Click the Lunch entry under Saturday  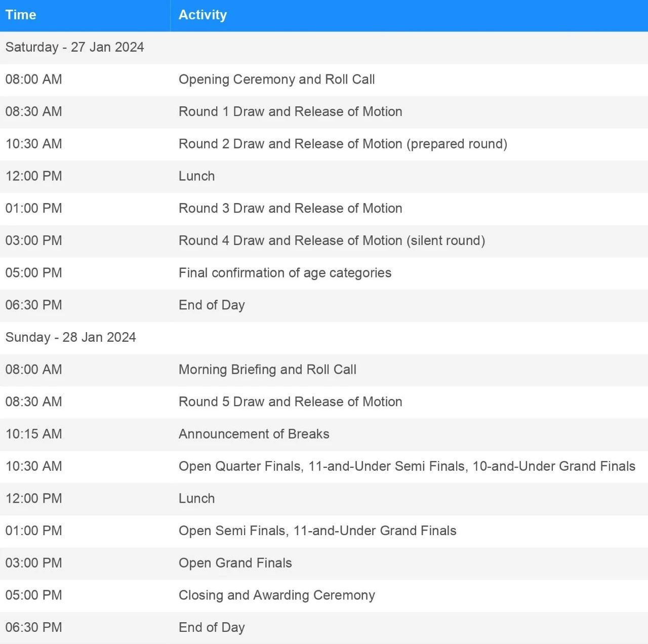[x=196, y=176]
